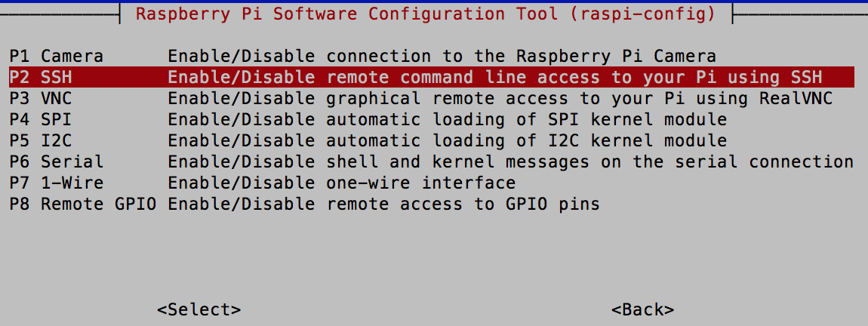Click the <Select> button
The image size is (868, 326).
199,309
